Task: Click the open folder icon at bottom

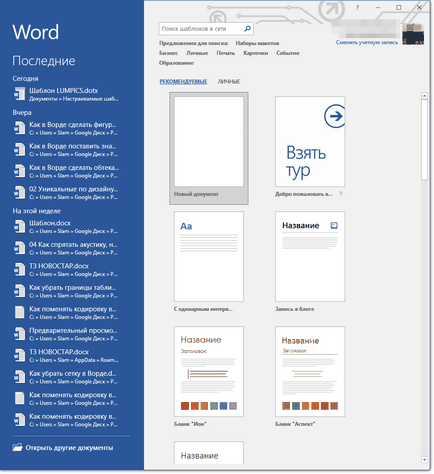Action: pos(17,447)
